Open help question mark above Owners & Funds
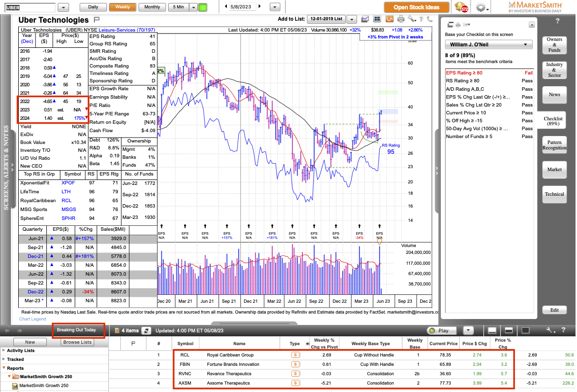Image resolution: width=577 pixels, height=392 pixels. pos(557,21)
